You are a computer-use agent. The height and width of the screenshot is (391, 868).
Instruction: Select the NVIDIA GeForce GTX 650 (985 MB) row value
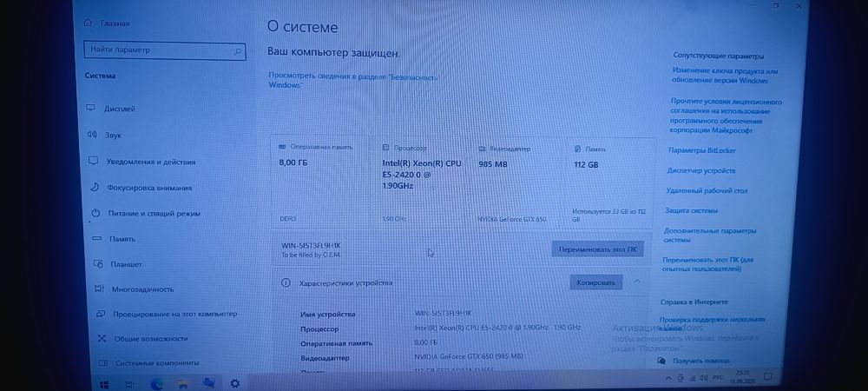pos(469,356)
